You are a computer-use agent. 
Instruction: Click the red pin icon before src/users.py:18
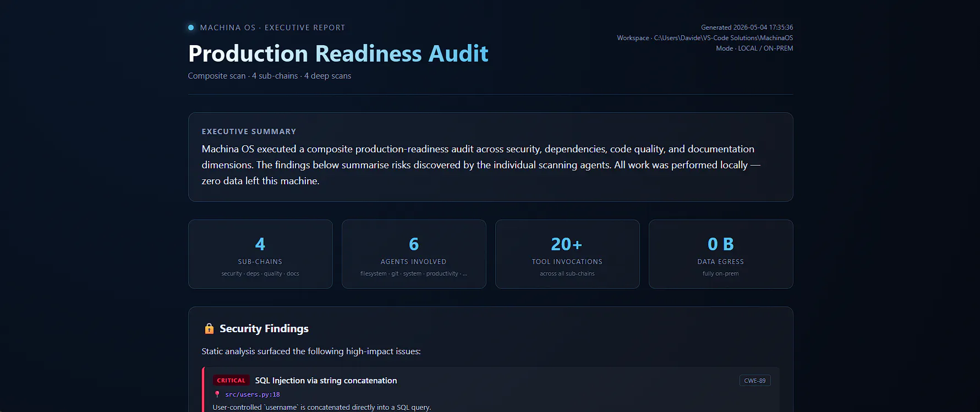(217, 394)
